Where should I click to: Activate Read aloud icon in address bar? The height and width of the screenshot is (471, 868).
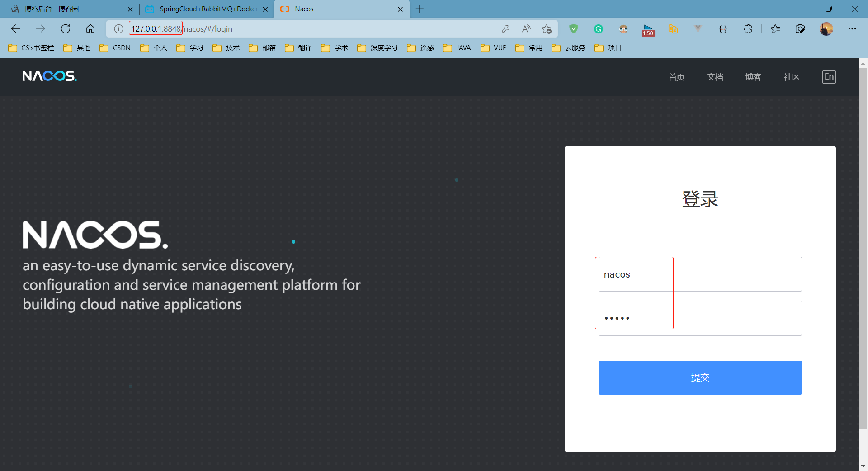[526, 29]
